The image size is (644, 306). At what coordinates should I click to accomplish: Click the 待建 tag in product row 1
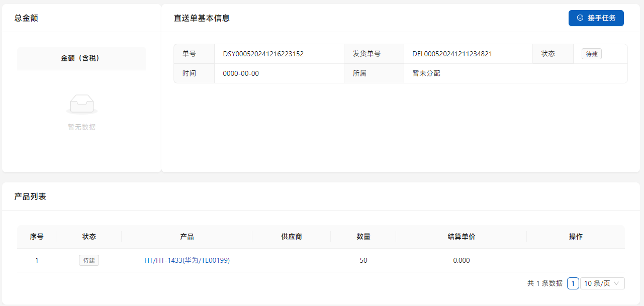tap(89, 260)
